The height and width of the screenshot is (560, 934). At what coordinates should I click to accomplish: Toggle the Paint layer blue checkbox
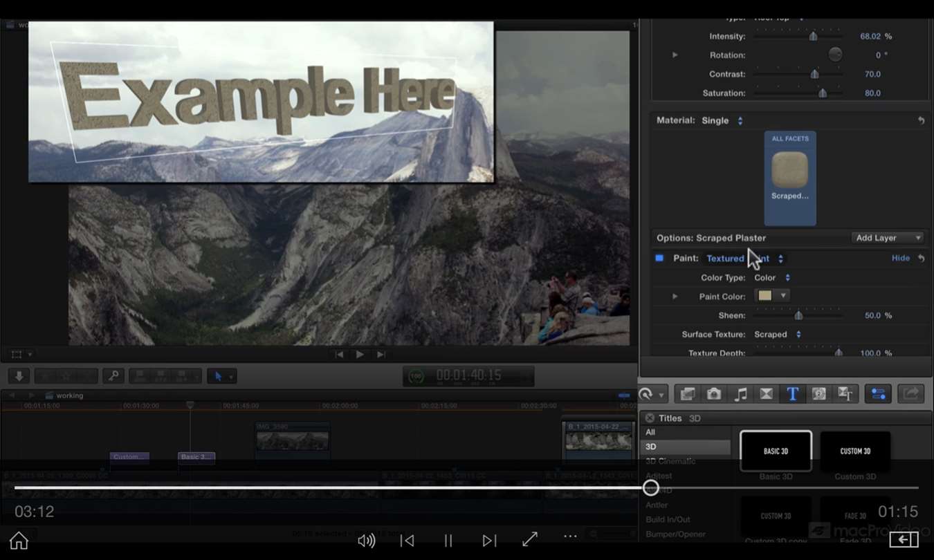[x=659, y=258]
